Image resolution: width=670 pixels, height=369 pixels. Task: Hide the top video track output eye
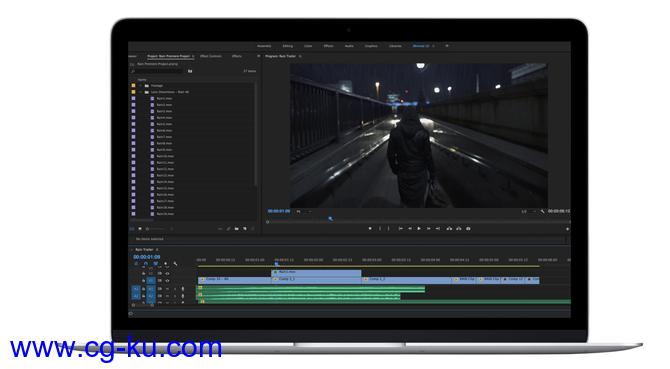pyautogui.click(x=167, y=273)
